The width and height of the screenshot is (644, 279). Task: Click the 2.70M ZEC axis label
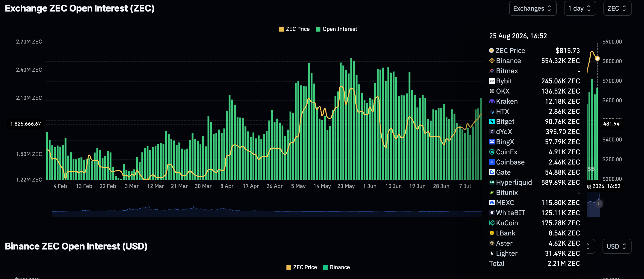29,42
